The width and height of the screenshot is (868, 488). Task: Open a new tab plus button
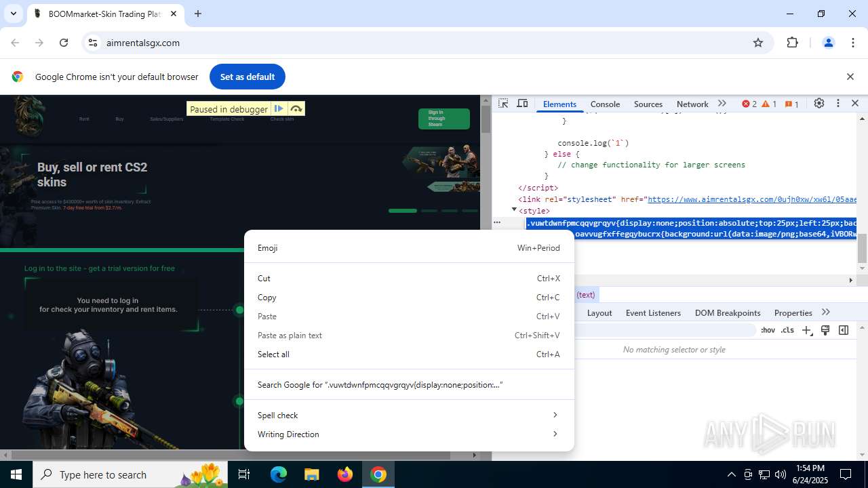[x=198, y=14]
